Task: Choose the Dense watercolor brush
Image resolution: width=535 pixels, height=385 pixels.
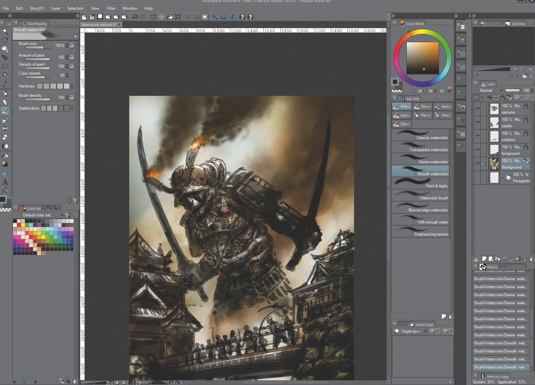Action: (x=420, y=159)
